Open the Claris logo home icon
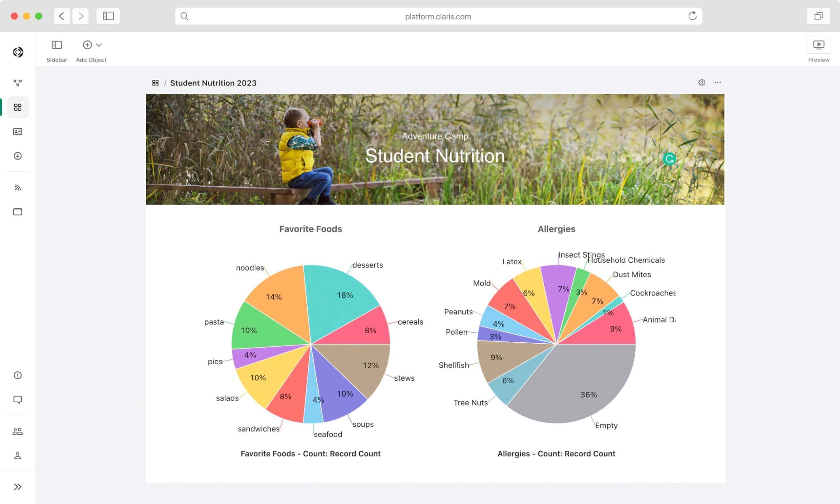The width and height of the screenshot is (840, 504). coord(18,52)
